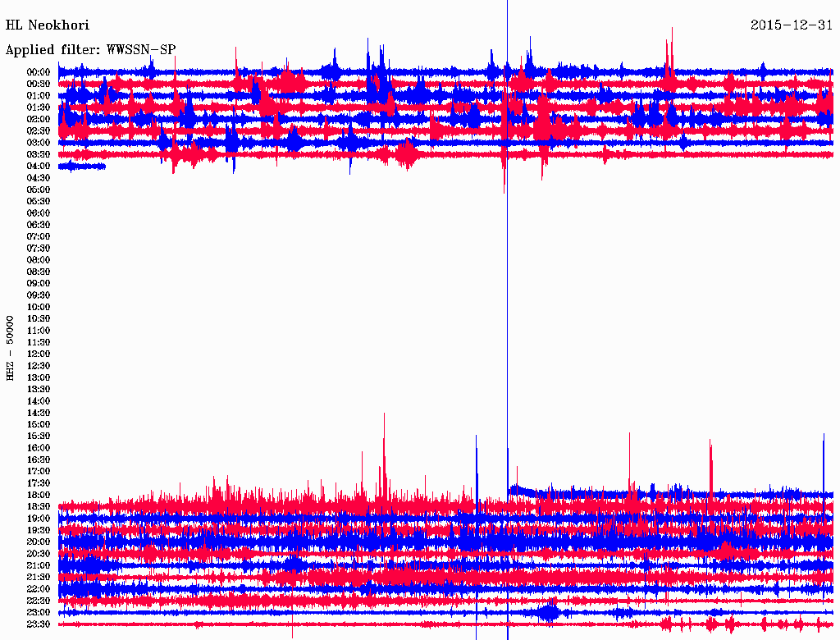This screenshot has width=840, height=640.
Task: Click the 'Applied filter: WWSSN-SP' label
Action: 90,50
